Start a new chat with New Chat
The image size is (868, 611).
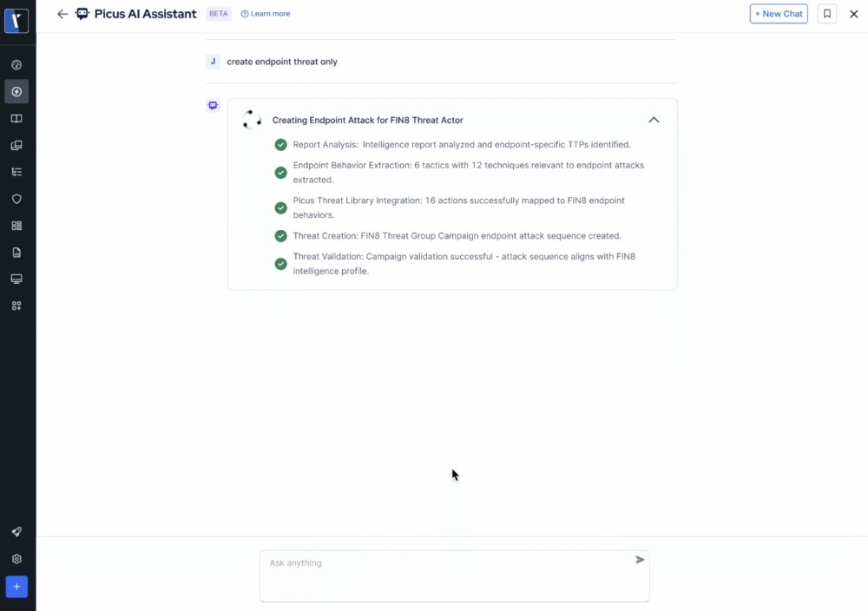[779, 14]
